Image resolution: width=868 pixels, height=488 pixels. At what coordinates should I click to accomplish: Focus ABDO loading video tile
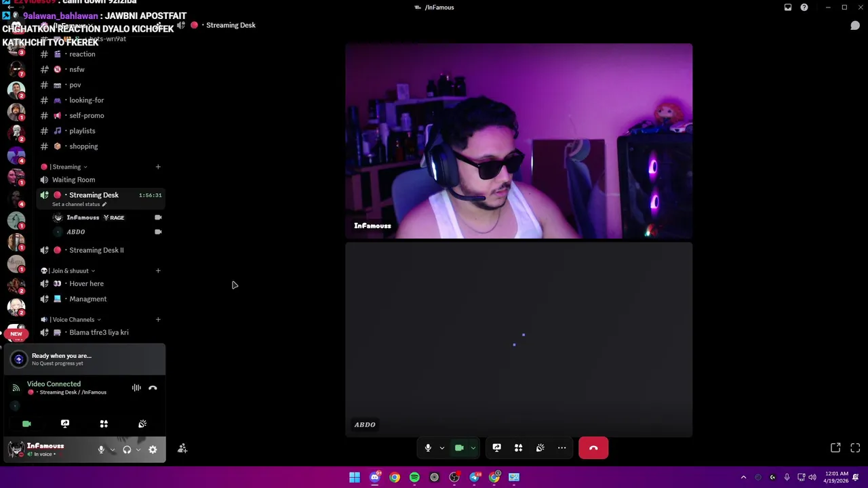519,340
